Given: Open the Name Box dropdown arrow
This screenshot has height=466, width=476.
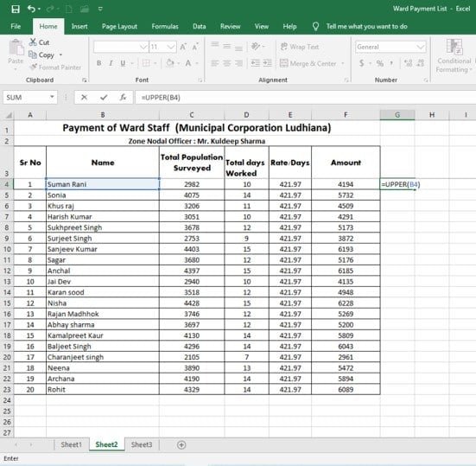Looking at the screenshot, I should (x=52, y=97).
